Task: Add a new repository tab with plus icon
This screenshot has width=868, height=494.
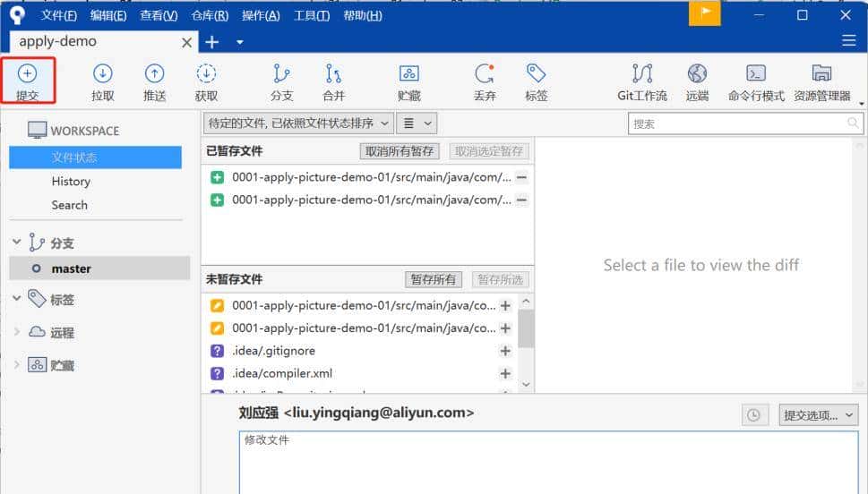Action: pos(212,42)
